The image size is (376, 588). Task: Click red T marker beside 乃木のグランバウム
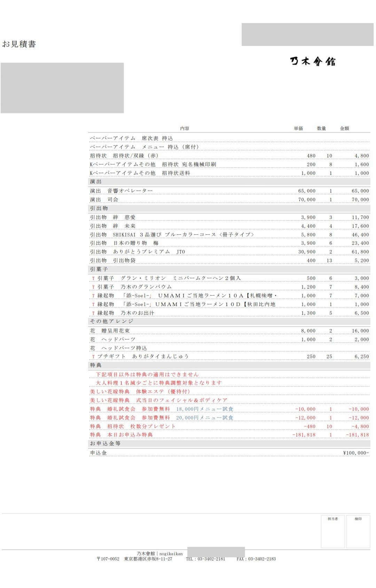coord(93,287)
